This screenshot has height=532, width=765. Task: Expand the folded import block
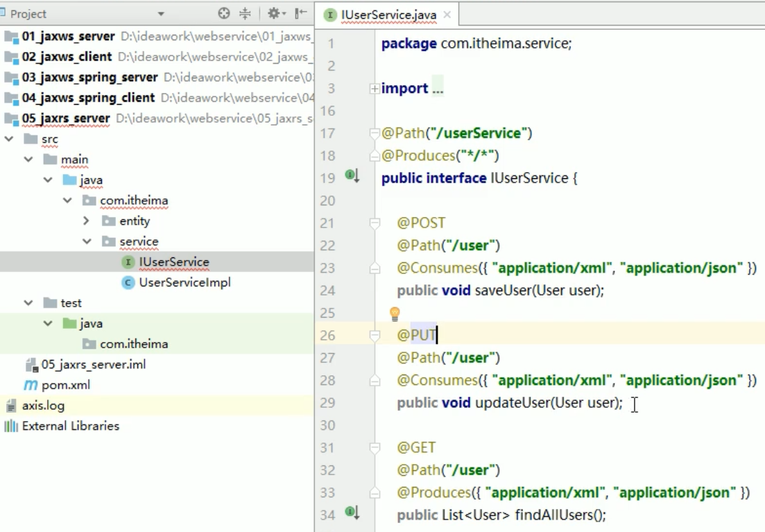(375, 88)
